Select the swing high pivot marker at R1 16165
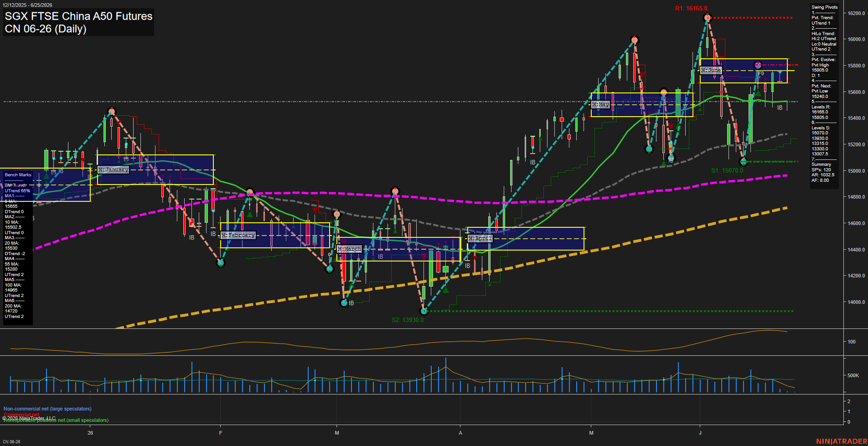868x446 pixels. 708,18
